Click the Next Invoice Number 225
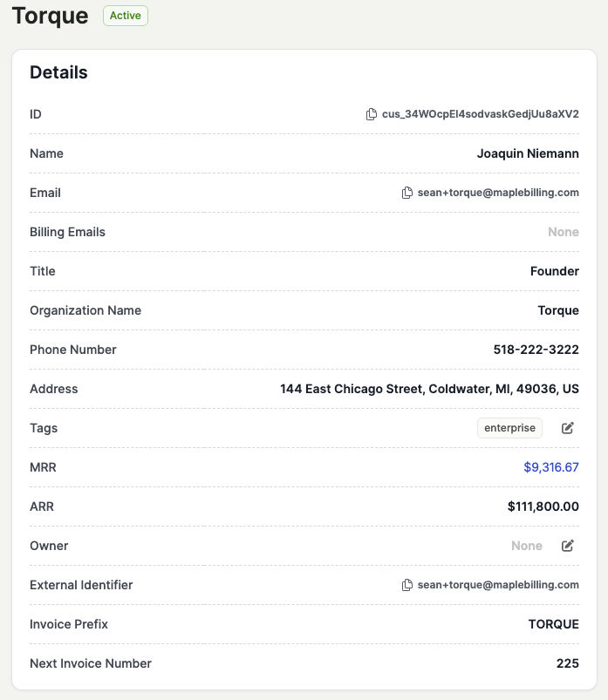This screenshot has width=608, height=700. tap(568, 663)
